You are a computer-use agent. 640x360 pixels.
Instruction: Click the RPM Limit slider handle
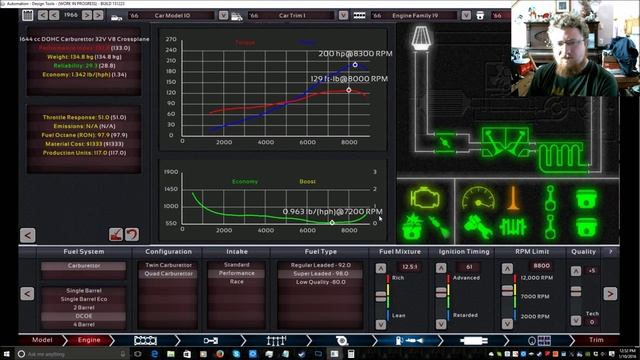tap(507, 290)
